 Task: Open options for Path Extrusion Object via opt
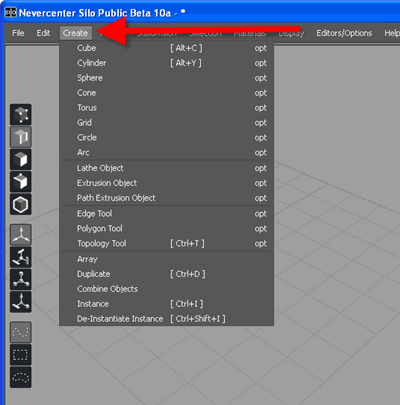point(261,198)
